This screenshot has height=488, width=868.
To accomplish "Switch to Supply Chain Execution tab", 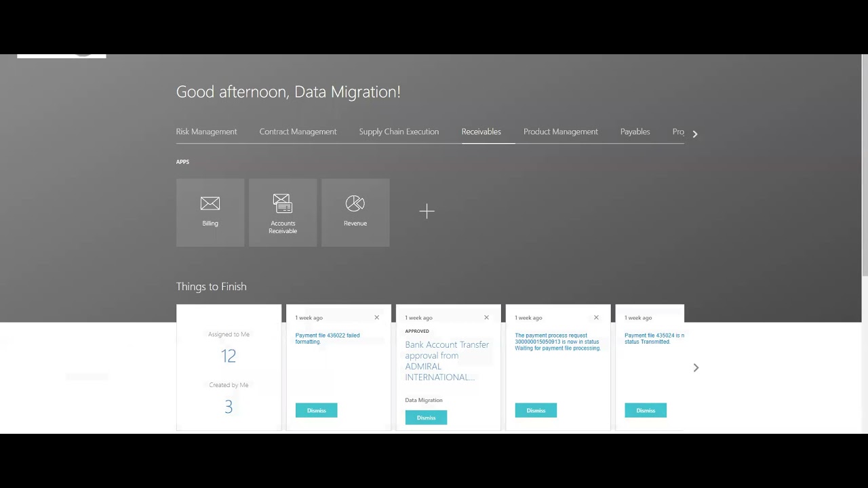I will click(399, 131).
